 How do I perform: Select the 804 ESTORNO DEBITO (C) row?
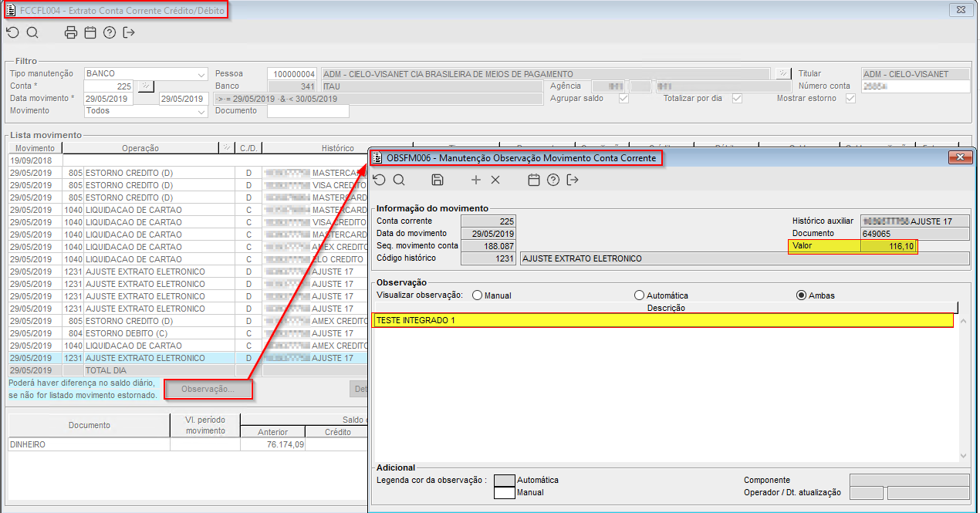click(188, 333)
